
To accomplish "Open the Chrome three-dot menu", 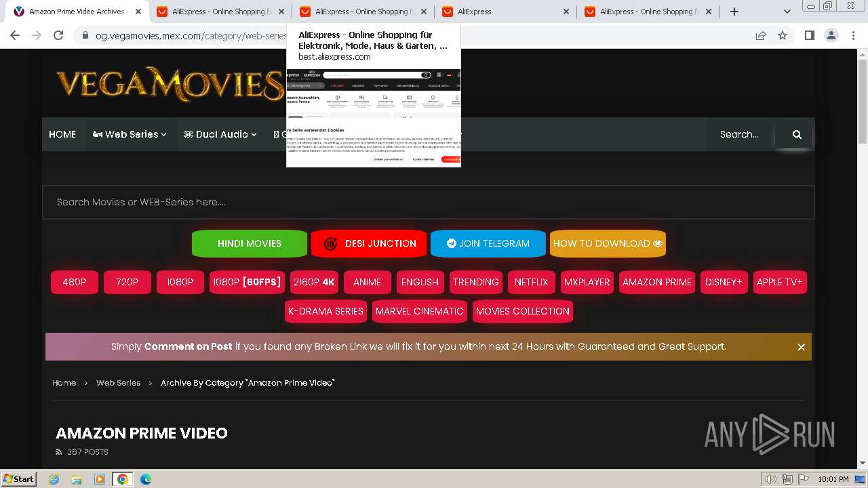I will click(852, 35).
